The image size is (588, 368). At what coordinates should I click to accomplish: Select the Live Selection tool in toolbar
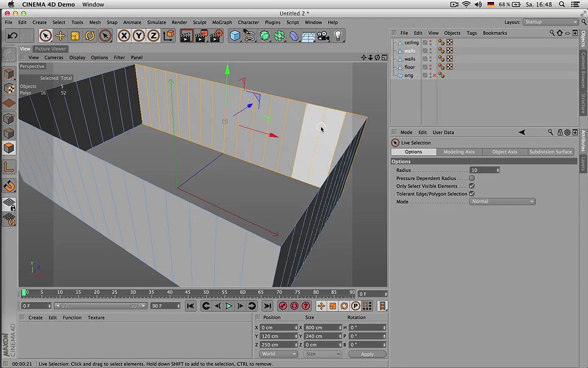[45, 36]
